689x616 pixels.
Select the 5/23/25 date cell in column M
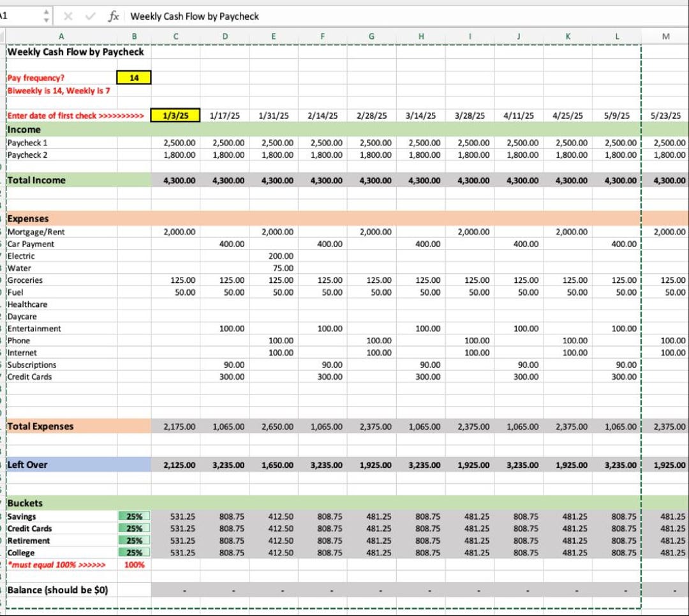click(x=665, y=116)
